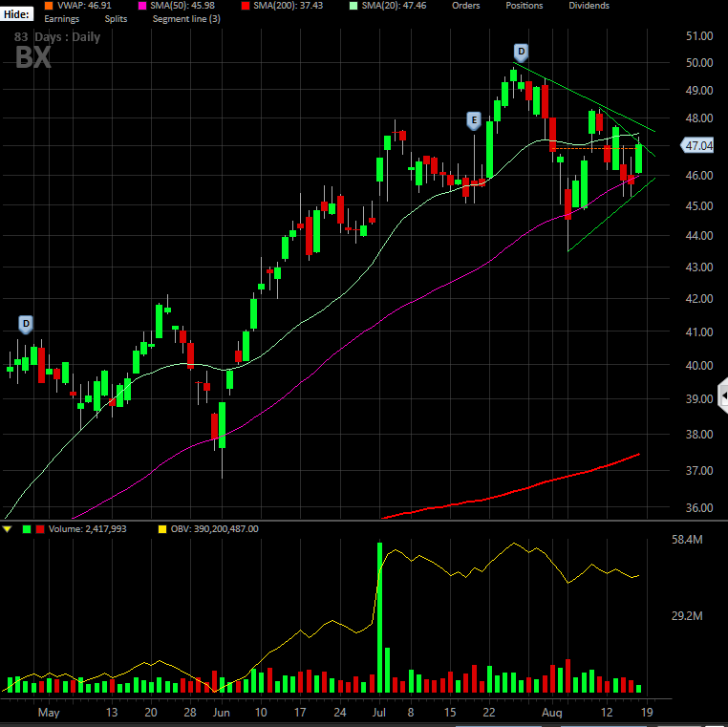This screenshot has height=727, width=728.
Task: Click the Jul label on date axis
Action: click(379, 713)
